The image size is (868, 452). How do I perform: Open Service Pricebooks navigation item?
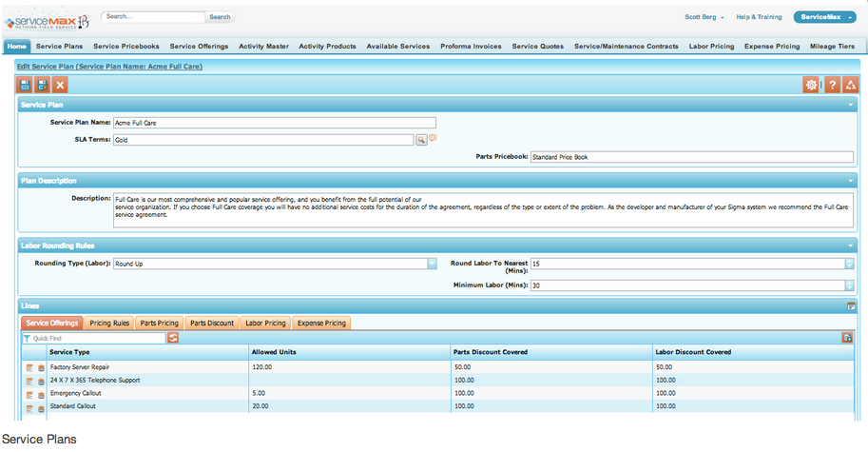pyautogui.click(x=126, y=47)
